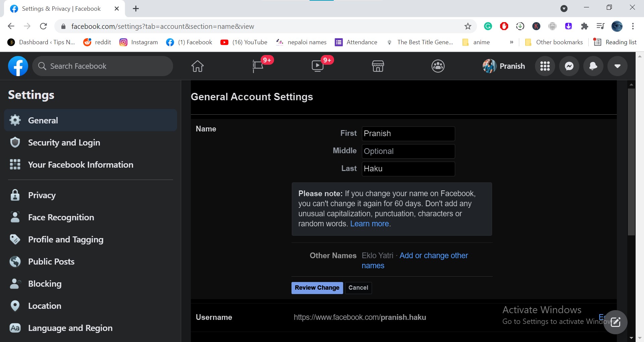Go back with browser back arrow
The image size is (644, 342).
coord(11,26)
